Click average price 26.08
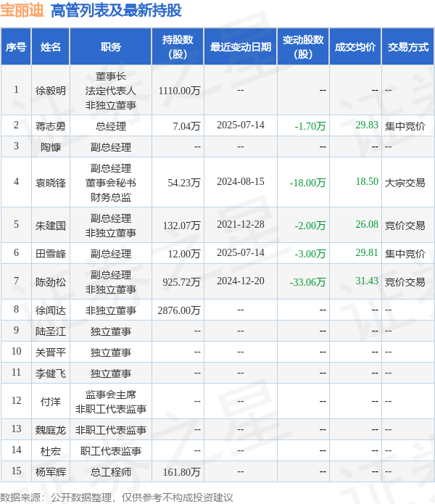This screenshot has width=435, height=504. click(x=367, y=224)
